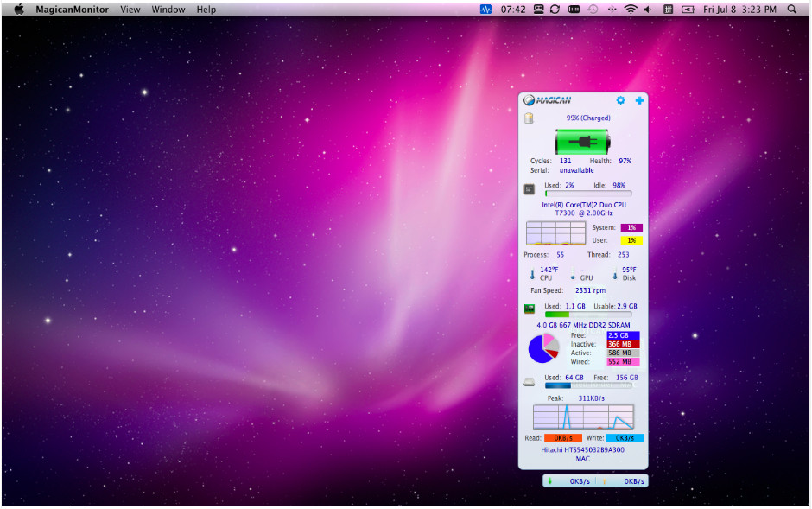The width and height of the screenshot is (812, 509).
Task: Open Spotlight search magnifier
Action: tap(792, 10)
